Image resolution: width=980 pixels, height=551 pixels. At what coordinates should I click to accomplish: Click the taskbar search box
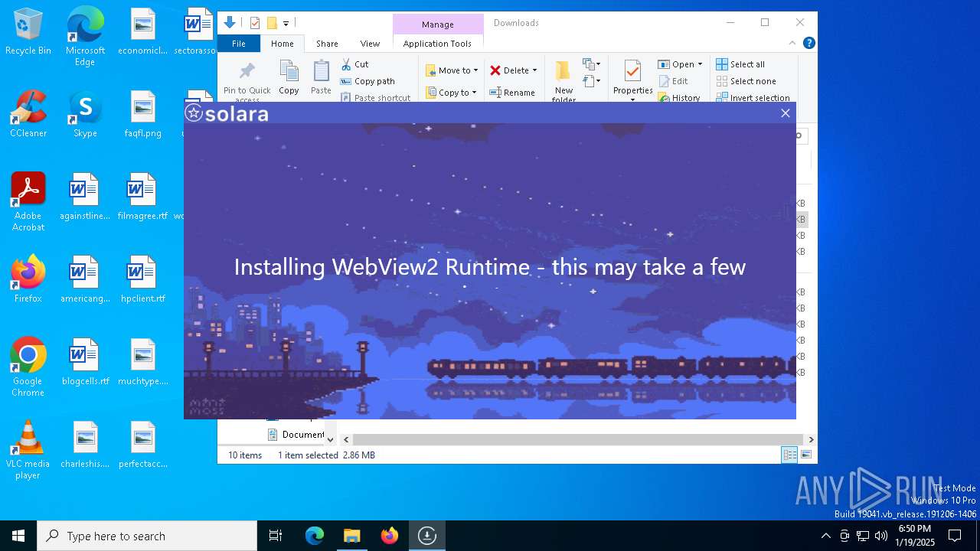147,536
